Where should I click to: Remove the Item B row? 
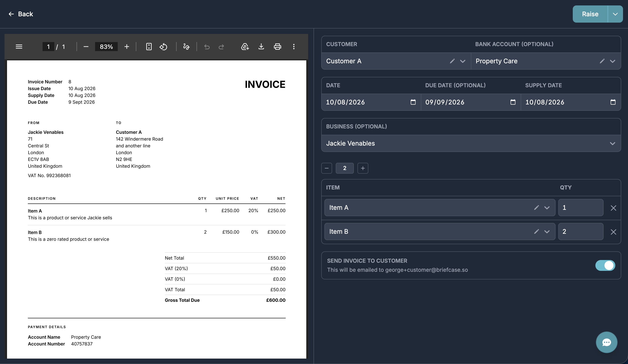[613, 232]
